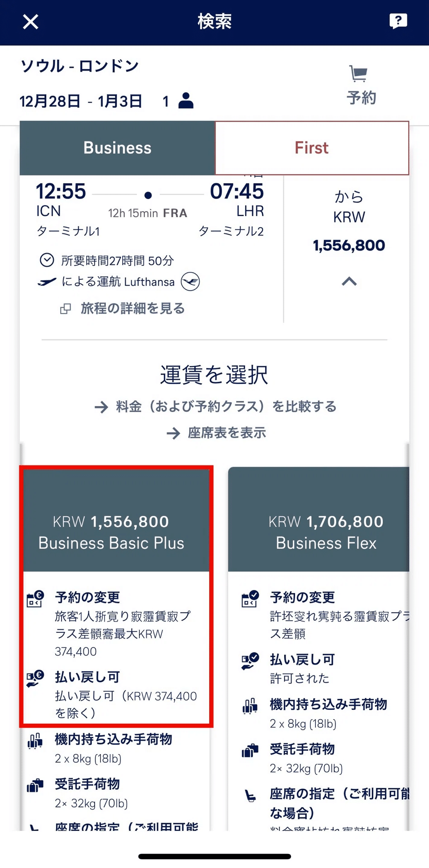Tap the Lufthansa crane logo
429x868 pixels.
(190, 282)
